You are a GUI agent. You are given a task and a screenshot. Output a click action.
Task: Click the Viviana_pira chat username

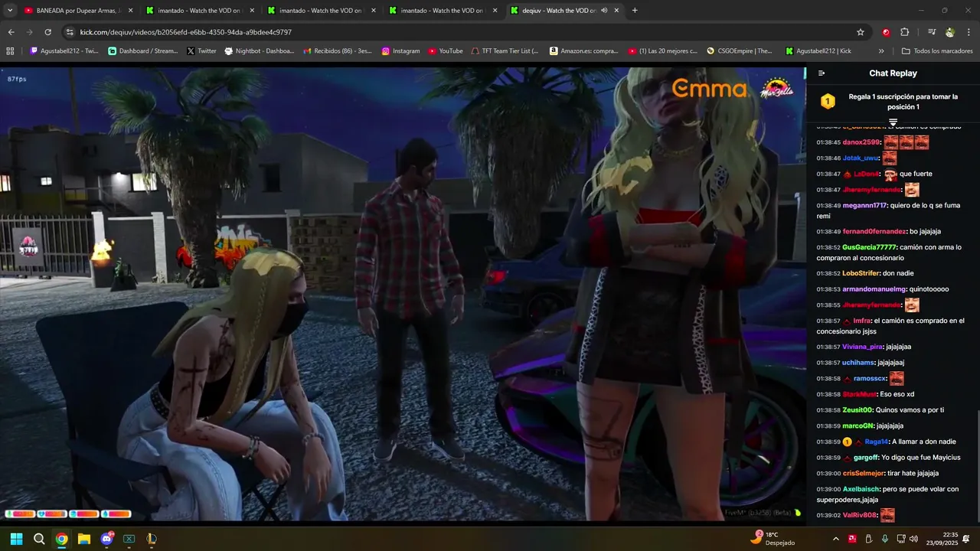862,347
